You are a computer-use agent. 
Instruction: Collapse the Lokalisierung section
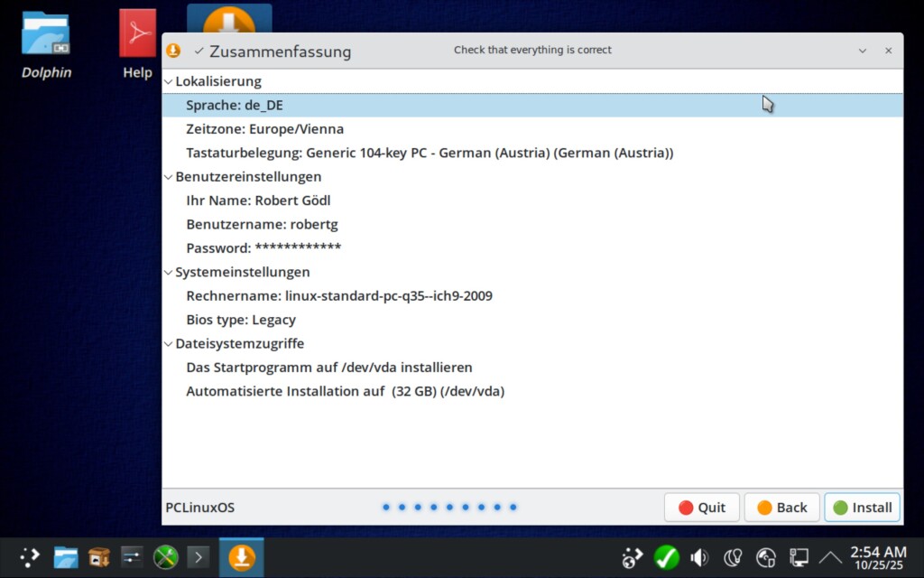click(x=168, y=81)
